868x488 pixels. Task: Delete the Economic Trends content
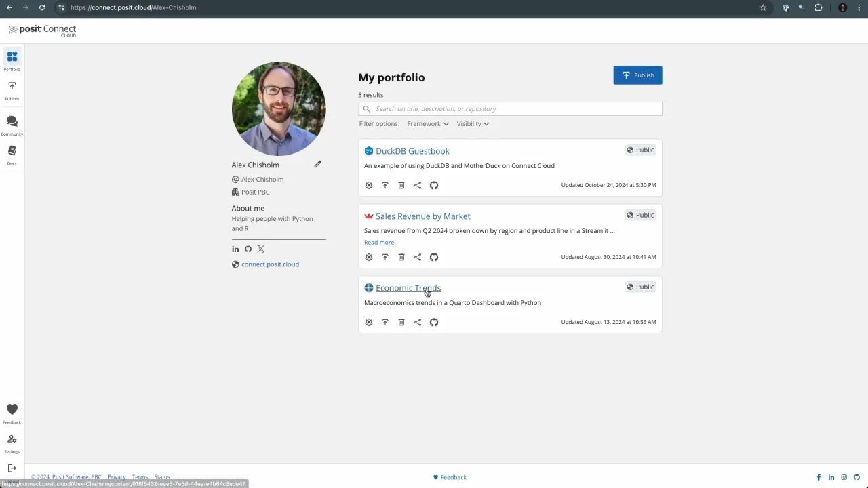[x=401, y=322]
